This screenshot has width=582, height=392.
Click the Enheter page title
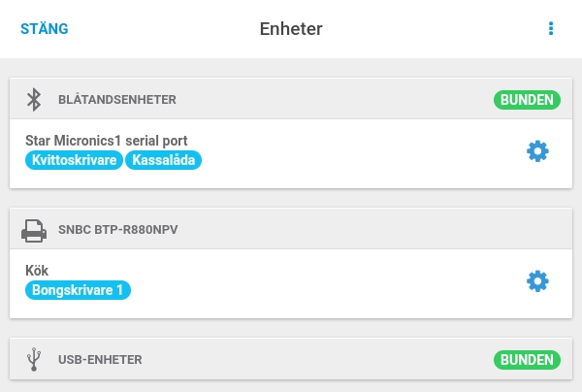(x=291, y=28)
